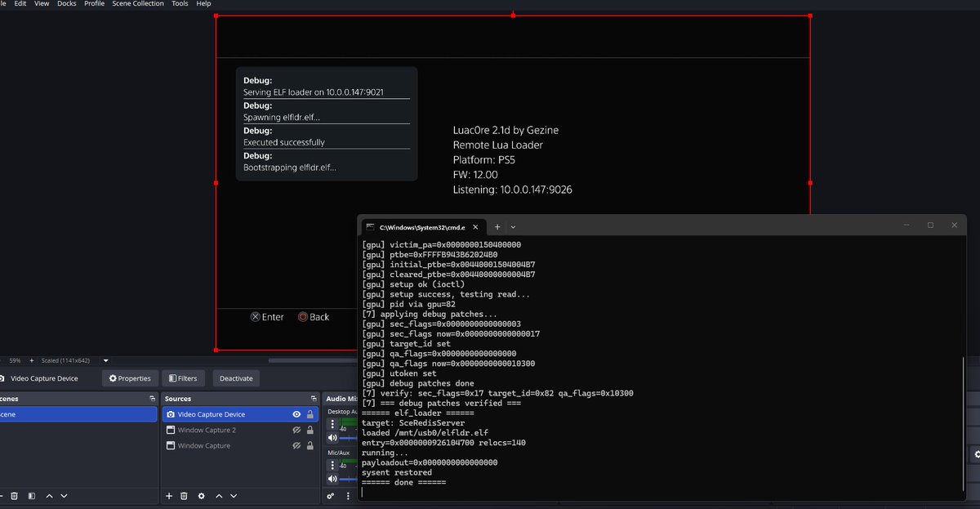Move selected scene down
This screenshot has height=509, width=980.
point(64,496)
